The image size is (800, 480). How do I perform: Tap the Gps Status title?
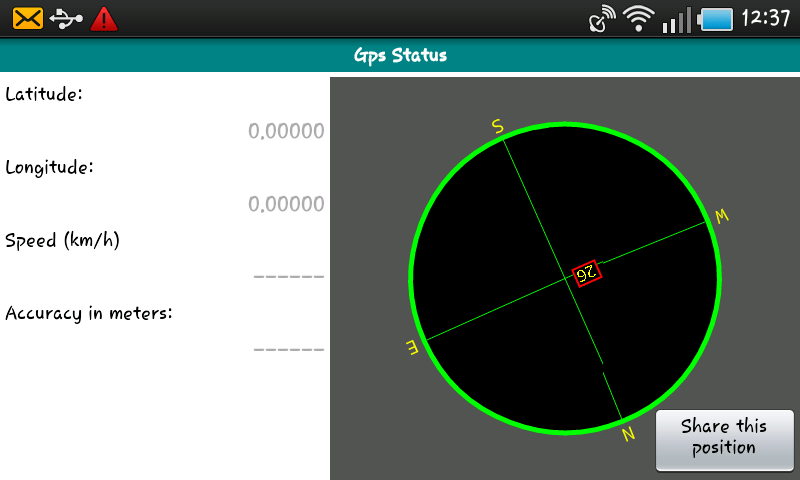click(x=400, y=56)
